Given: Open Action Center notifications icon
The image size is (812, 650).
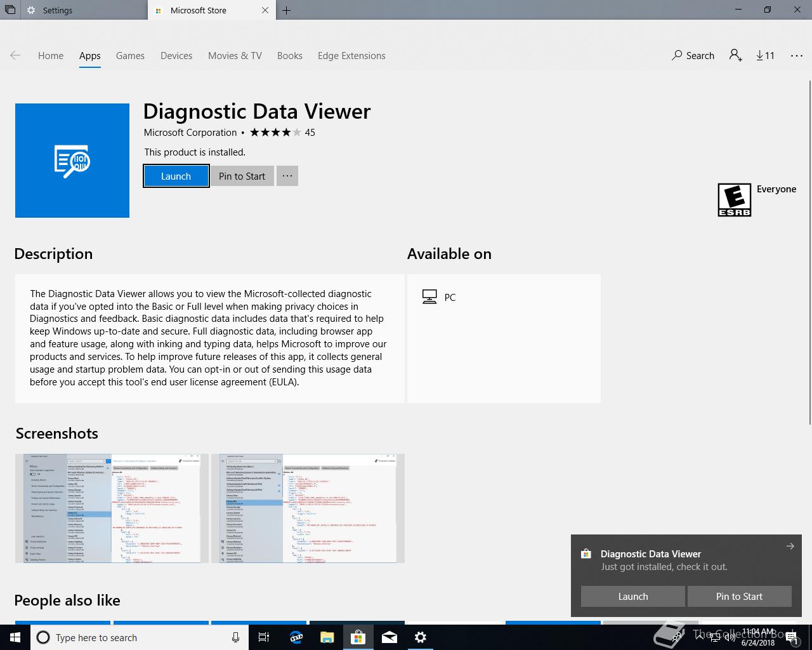Looking at the screenshot, I should click(x=792, y=637).
